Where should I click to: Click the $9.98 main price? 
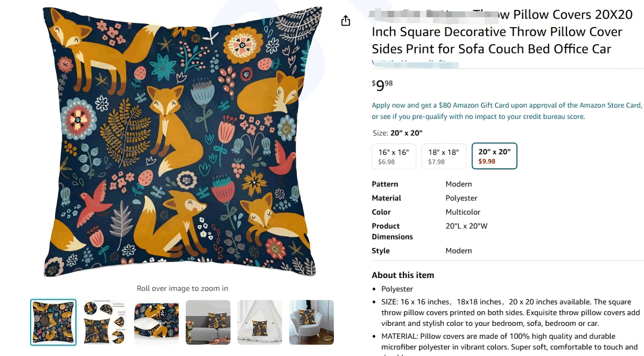coord(382,85)
